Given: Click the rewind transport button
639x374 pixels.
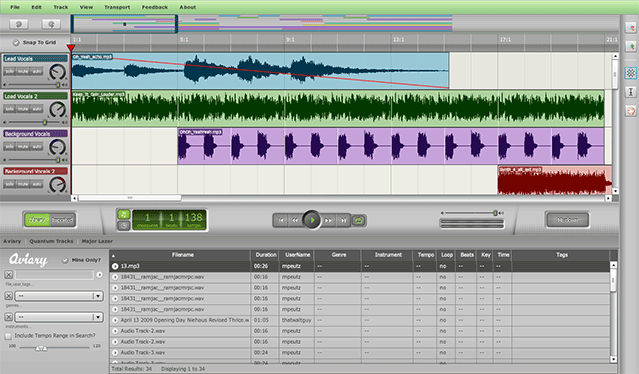Looking at the screenshot, I should tap(295, 220).
